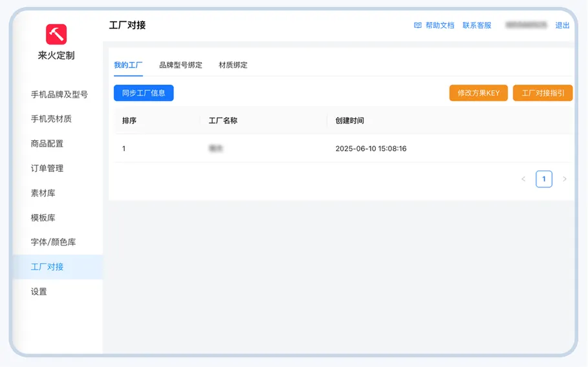Open 订单管理 from the sidebar
The width and height of the screenshot is (588, 367).
47,168
